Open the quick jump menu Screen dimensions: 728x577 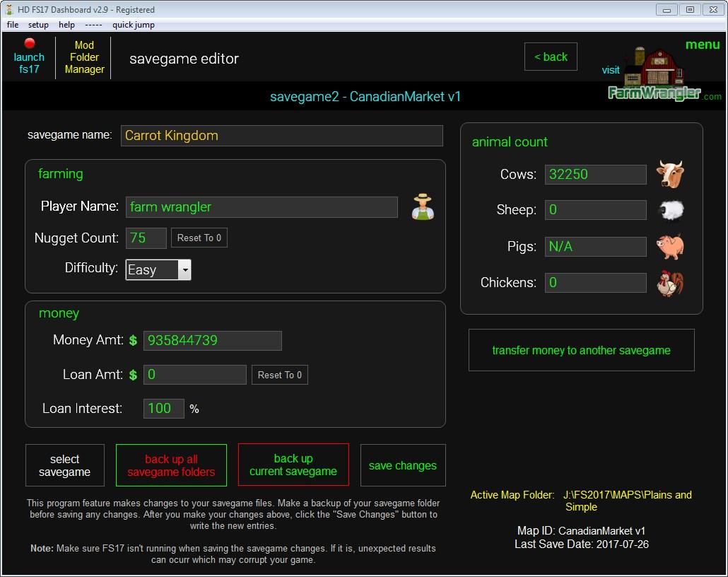(133, 25)
